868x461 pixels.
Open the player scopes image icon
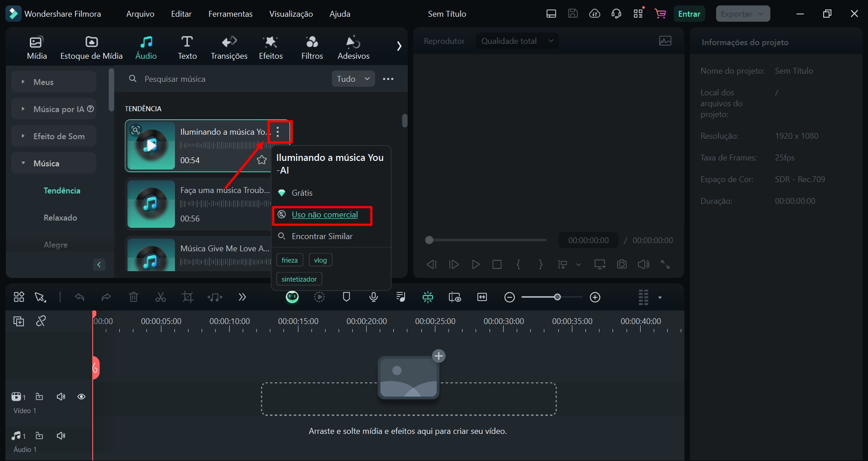coord(665,41)
